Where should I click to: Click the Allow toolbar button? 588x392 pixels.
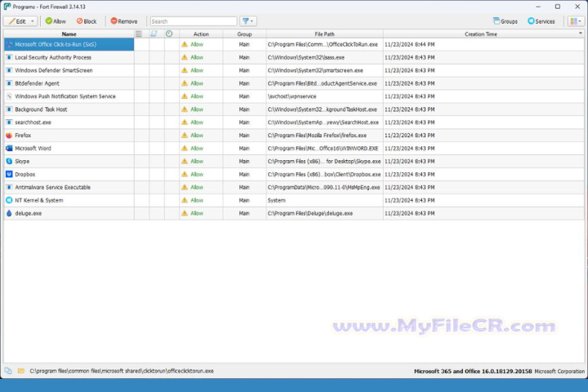coord(56,21)
